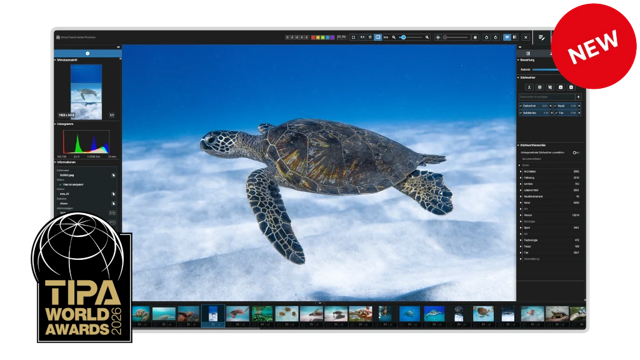Screen dimensions: 640x360
Task: Select the purple color label swatch
Action: tap(333, 38)
